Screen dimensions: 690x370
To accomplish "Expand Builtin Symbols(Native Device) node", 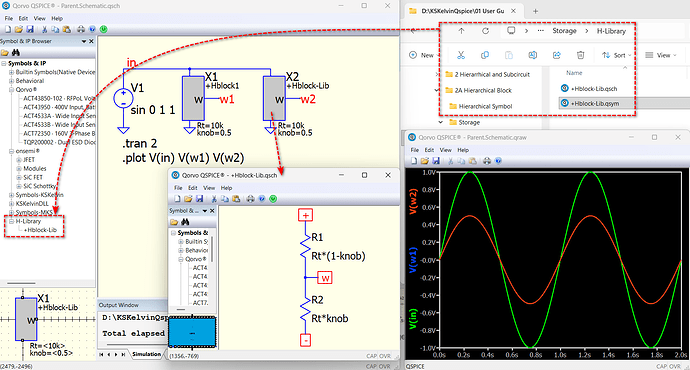I will click(x=11, y=72).
